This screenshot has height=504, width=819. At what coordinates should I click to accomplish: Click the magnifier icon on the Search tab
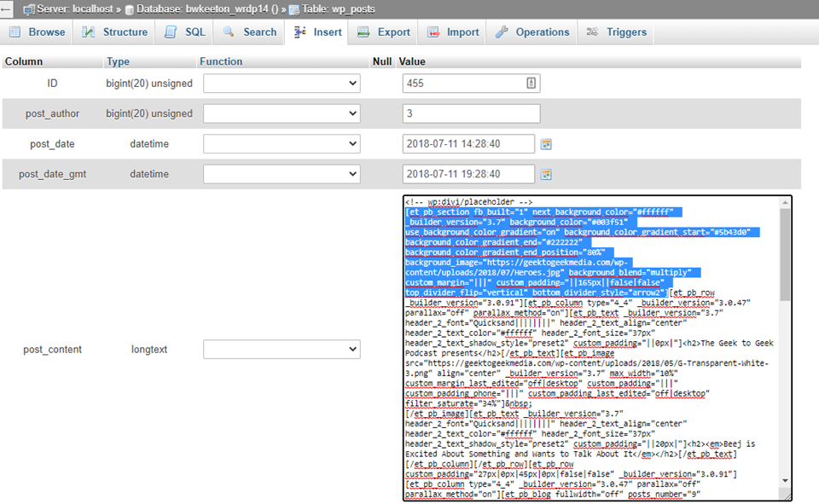pyautogui.click(x=227, y=32)
